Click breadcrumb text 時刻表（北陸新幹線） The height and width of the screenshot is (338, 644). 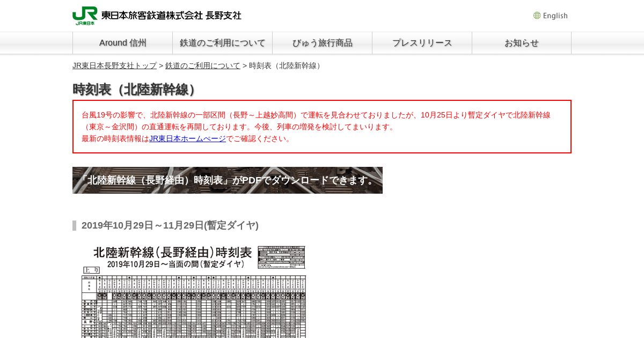tap(287, 65)
